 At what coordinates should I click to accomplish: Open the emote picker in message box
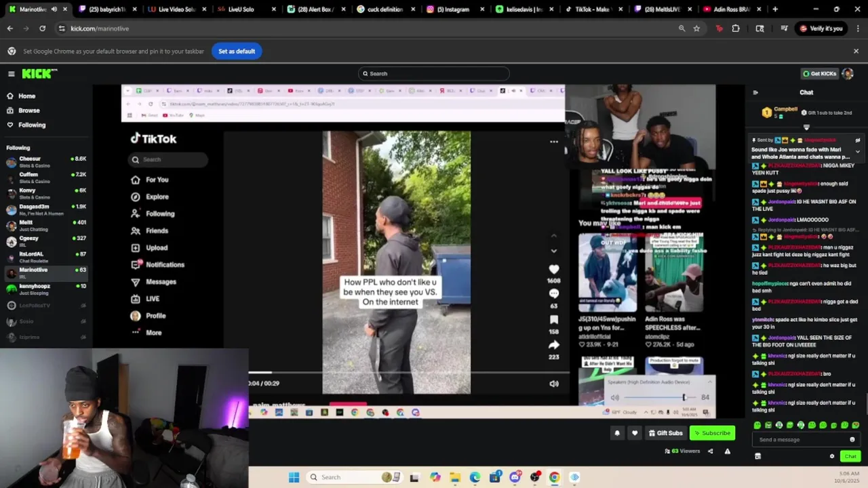852,439
